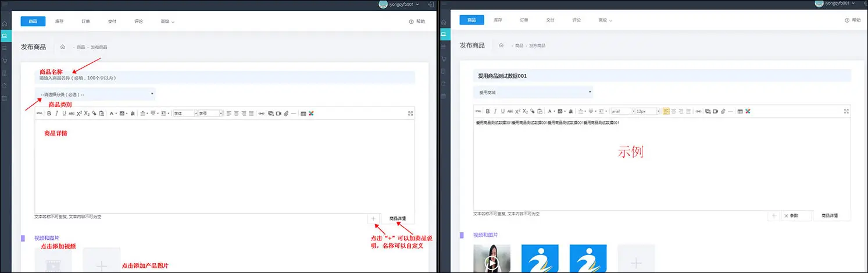Insert video using left editor's camera icon
Screen dimensions: 868x273
point(278,114)
